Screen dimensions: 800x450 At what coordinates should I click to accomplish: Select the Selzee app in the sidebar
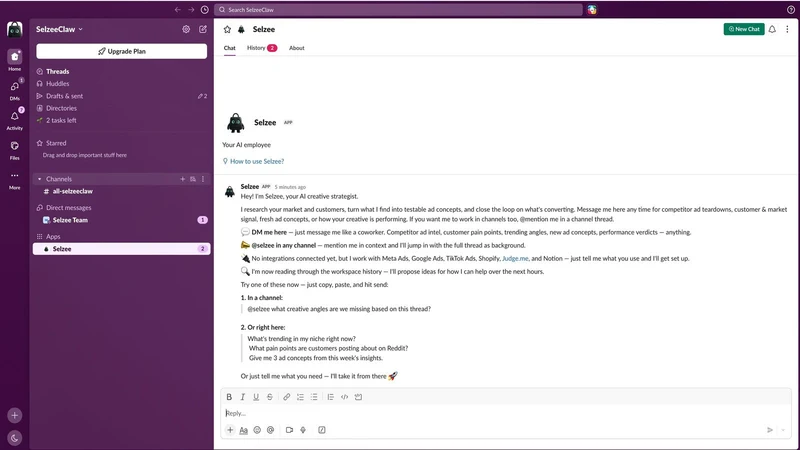coord(121,249)
